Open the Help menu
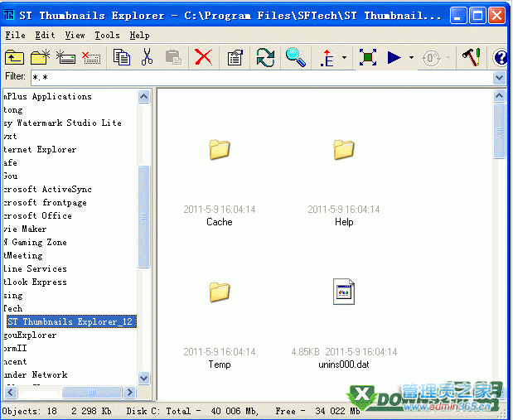 pyautogui.click(x=140, y=35)
